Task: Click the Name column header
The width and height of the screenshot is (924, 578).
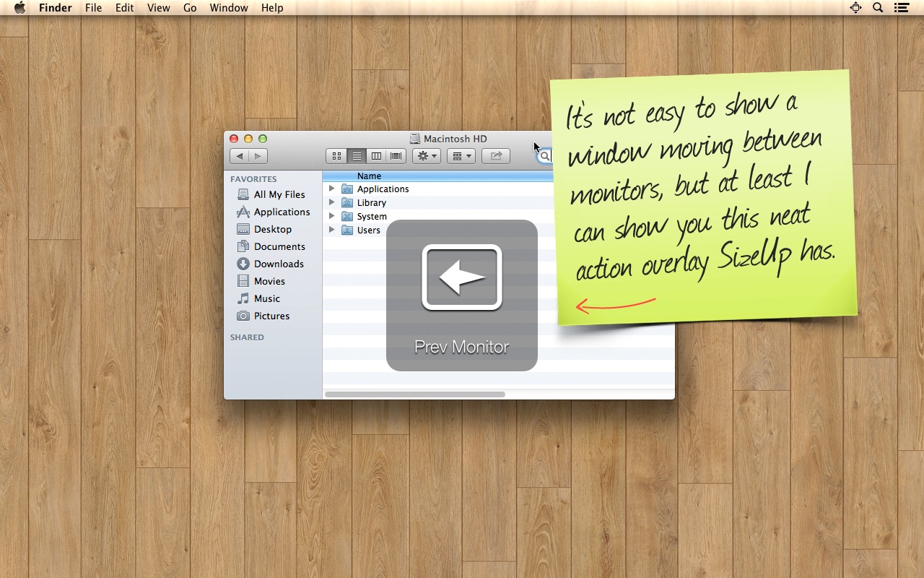Action: 369,176
